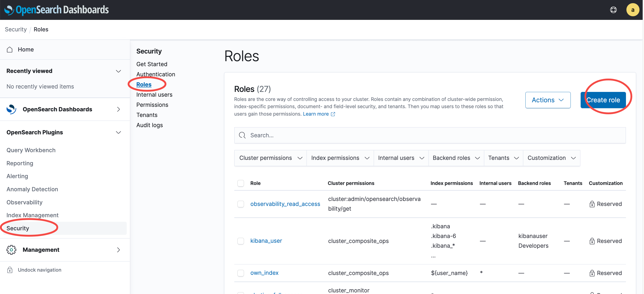Image resolution: width=644 pixels, height=294 pixels.
Task: Open Query Workbench plugin
Action: click(x=31, y=150)
